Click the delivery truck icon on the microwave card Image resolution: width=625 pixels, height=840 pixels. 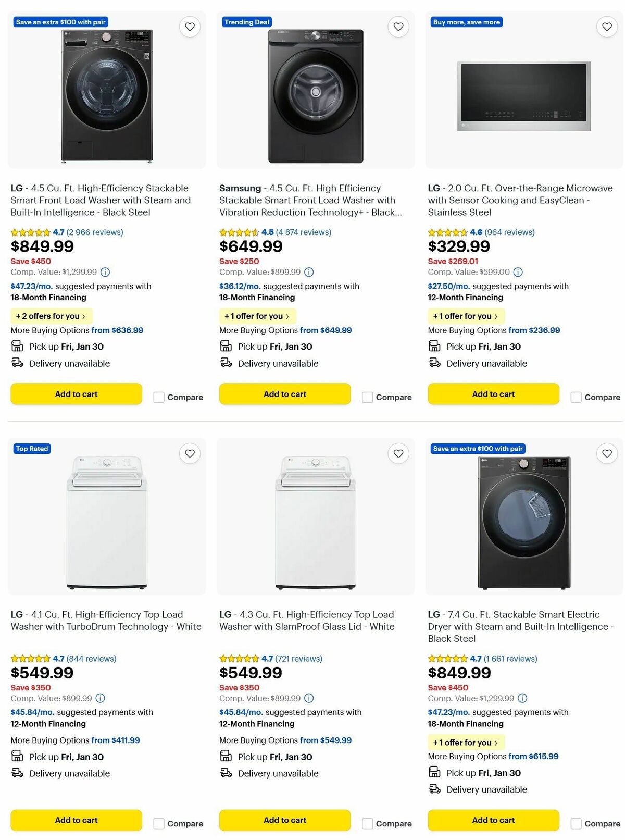434,363
